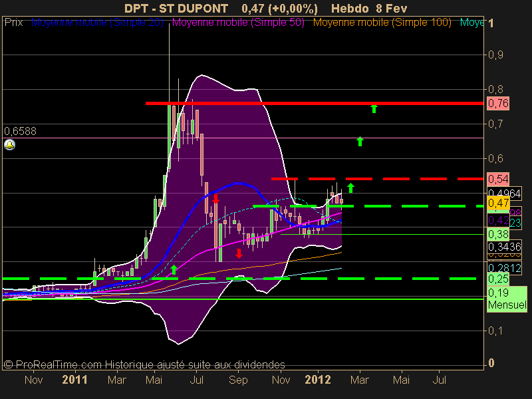This screenshot has height=399, width=532.
Task: Click the red 0,54 price tag
Action: (498, 179)
